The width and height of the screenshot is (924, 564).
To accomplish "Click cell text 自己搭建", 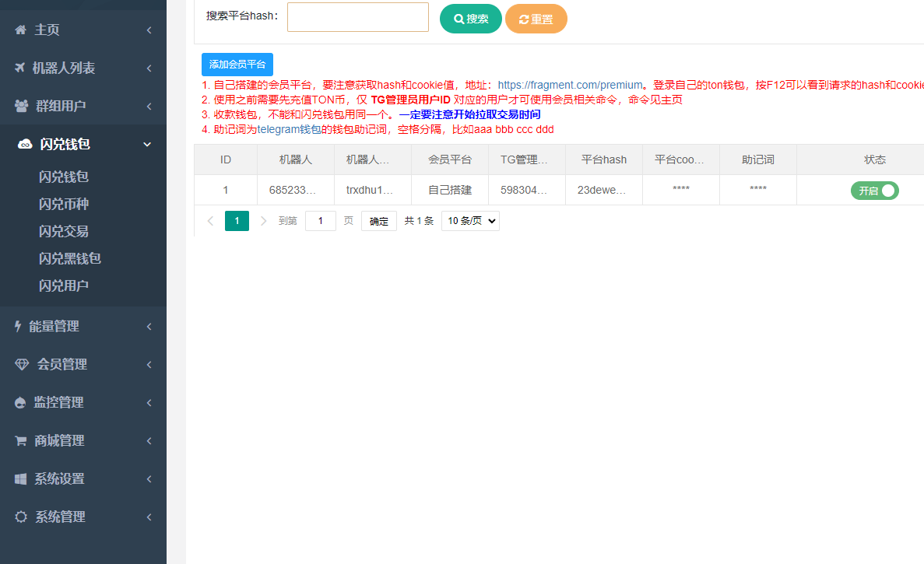I will [450, 190].
